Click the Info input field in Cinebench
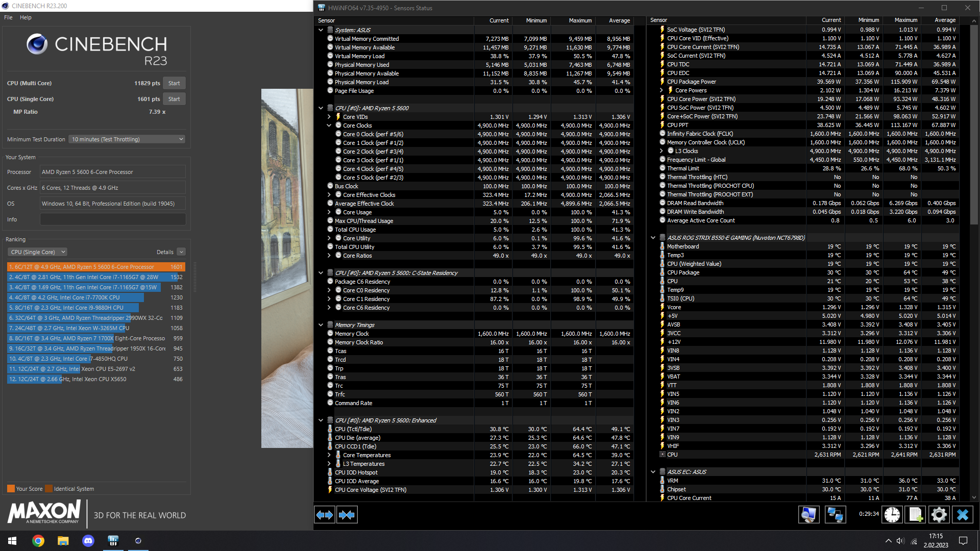 [x=113, y=219]
